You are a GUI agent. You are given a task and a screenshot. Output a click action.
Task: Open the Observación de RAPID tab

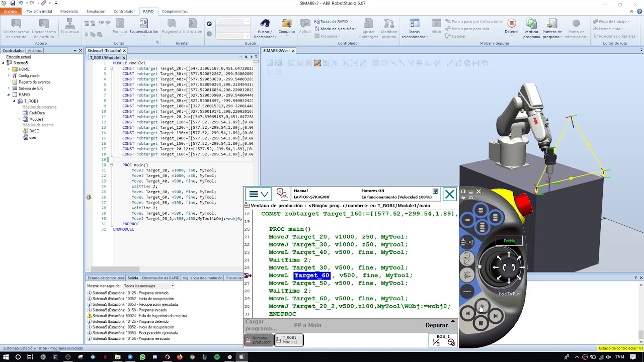tap(160, 278)
